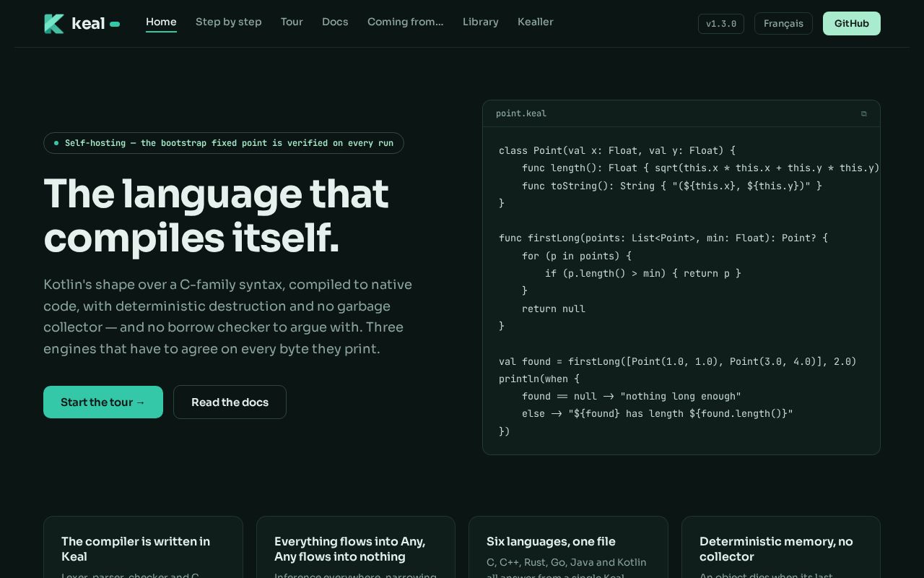Click the 'for (p in points) {' line

click(577, 256)
